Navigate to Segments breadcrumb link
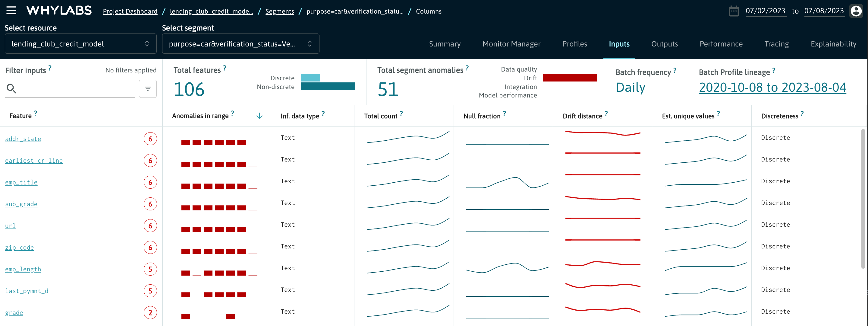 pos(279,11)
